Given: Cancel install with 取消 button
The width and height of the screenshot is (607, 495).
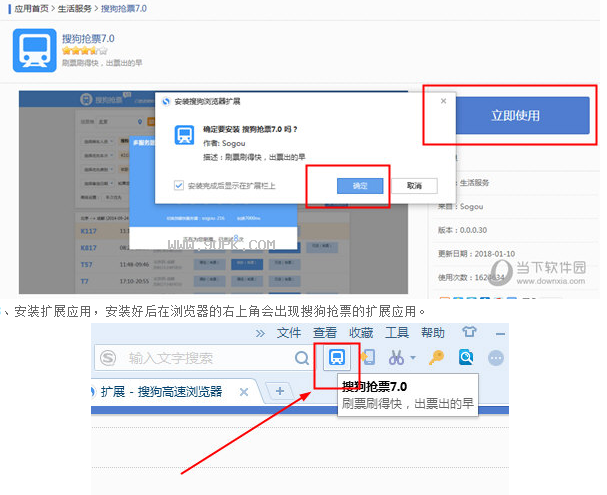Looking at the screenshot, I should (x=414, y=186).
